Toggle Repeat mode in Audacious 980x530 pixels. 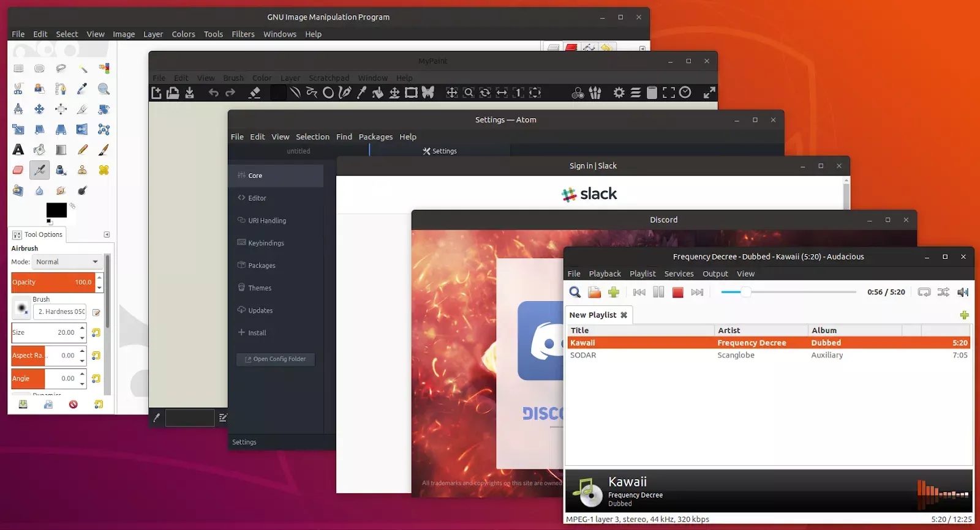tap(924, 292)
